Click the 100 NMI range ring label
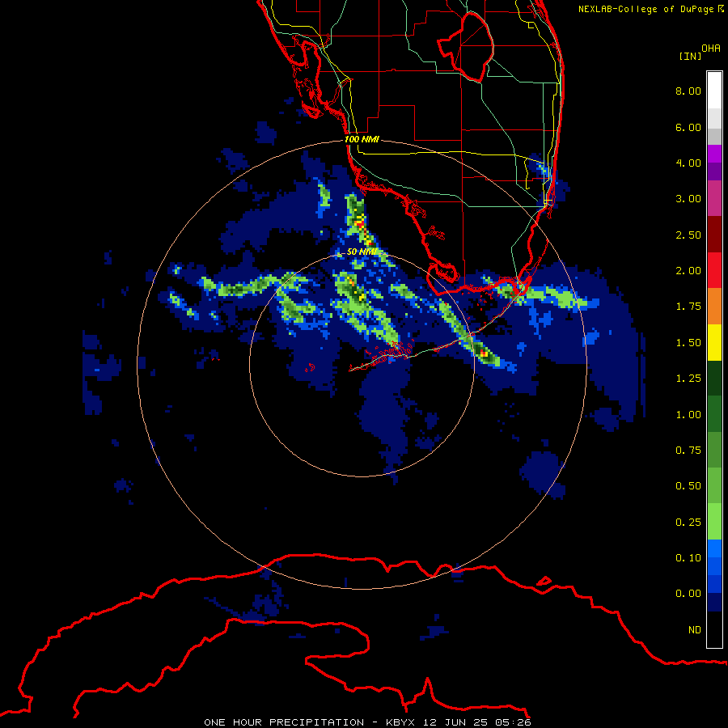728x728 pixels. [362, 139]
